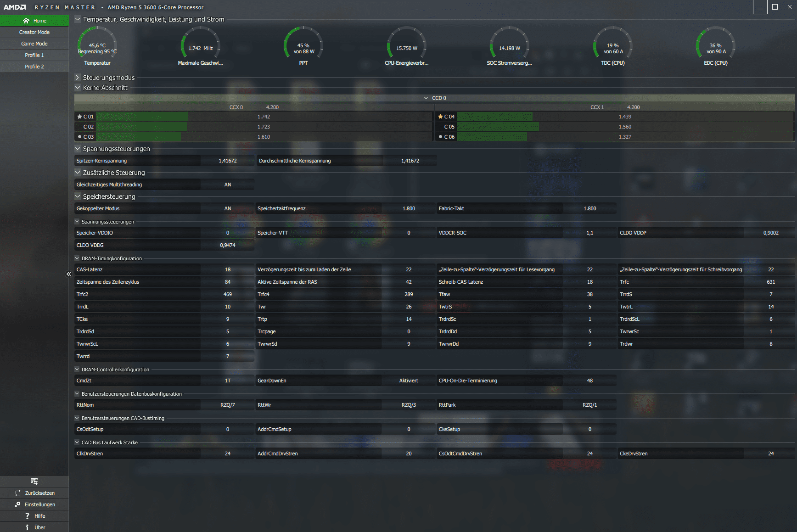
Task: Click the CPU-Energieverbrauch gauge
Action: pyautogui.click(x=407, y=46)
